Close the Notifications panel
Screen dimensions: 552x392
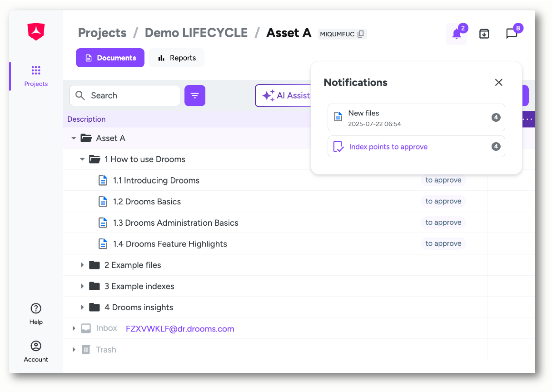499,82
